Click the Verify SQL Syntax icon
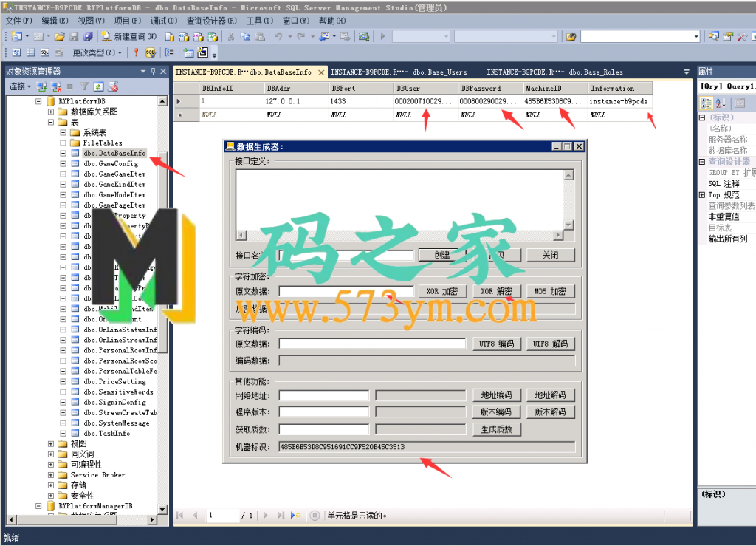 click(x=151, y=52)
